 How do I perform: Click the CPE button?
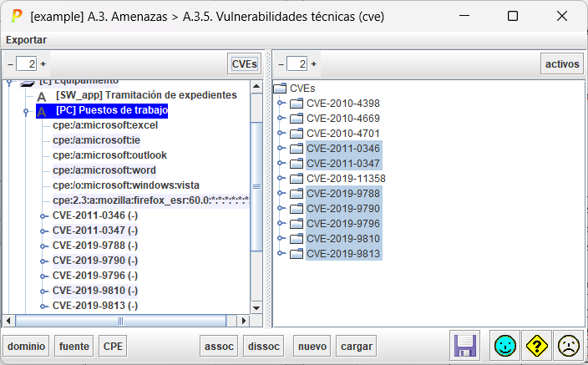point(113,346)
